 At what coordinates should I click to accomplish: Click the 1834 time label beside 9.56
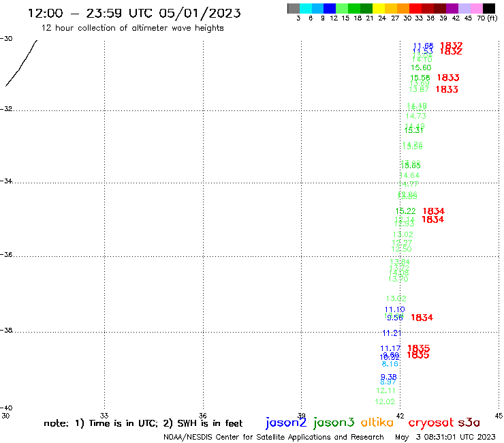pyautogui.click(x=422, y=318)
